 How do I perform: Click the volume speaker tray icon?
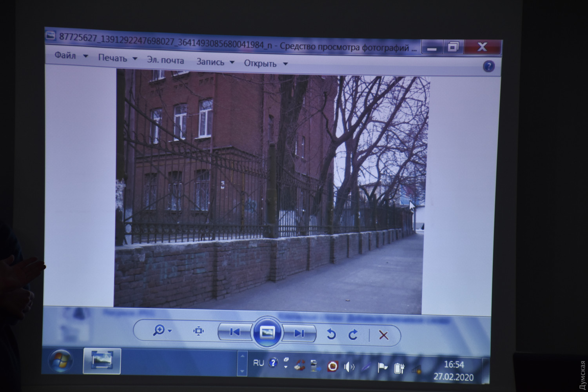click(348, 367)
